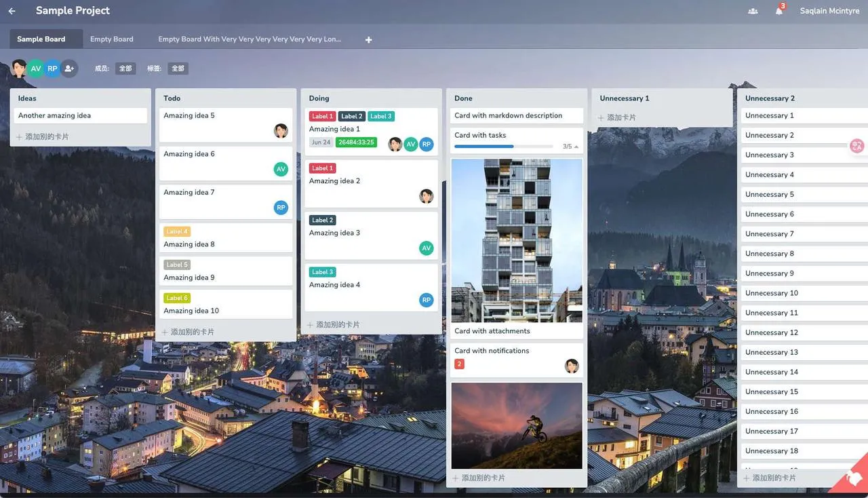Click the AV avatar on Amazing idea 1

411,144
